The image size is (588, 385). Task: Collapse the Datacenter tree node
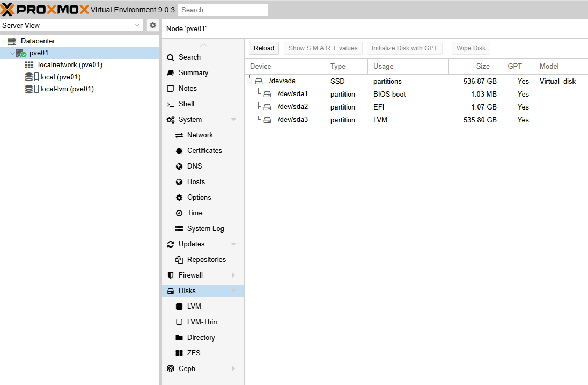[4, 41]
